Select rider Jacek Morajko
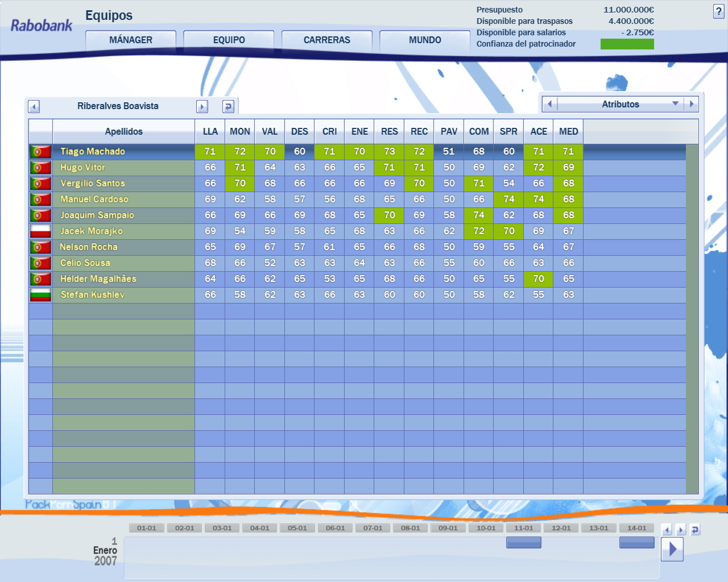The width and height of the screenshot is (728, 582). pyautogui.click(x=92, y=231)
